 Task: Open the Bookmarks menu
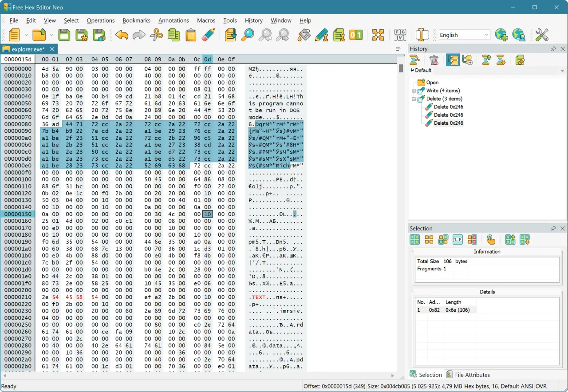click(136, 20)
